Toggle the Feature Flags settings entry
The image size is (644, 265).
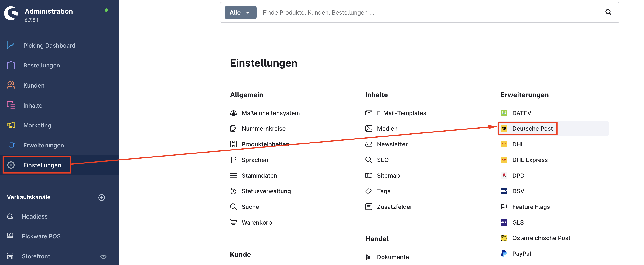[x=531, y=207]
